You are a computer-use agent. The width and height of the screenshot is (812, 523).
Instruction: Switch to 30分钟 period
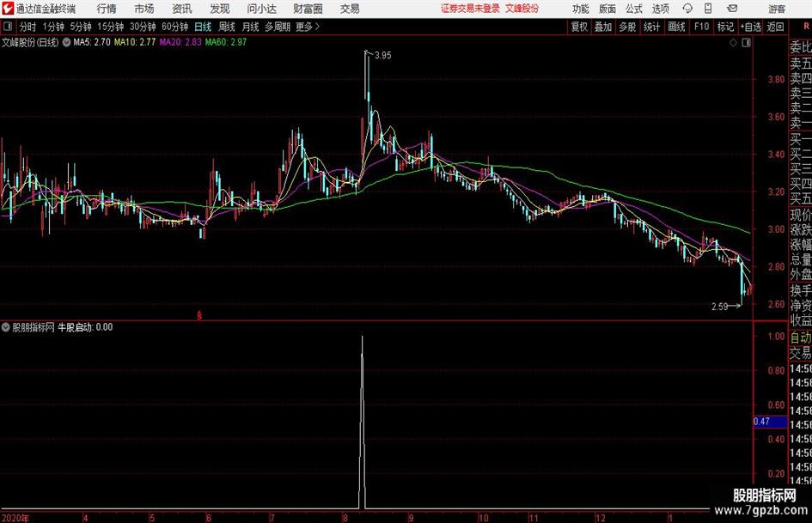point(143,27)
